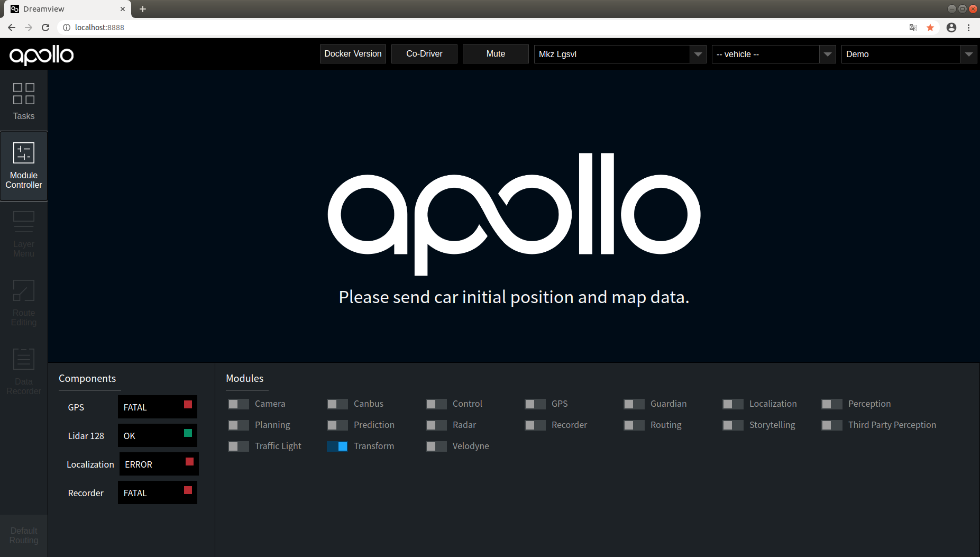
Task: Open the Mkz Lgsvl mode dropdown
Action: click(620, 54)
